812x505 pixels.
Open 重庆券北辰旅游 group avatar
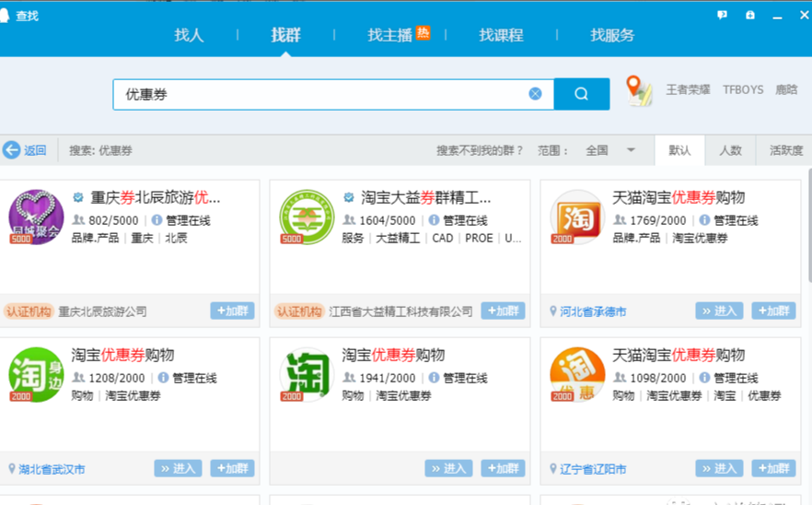36,217
